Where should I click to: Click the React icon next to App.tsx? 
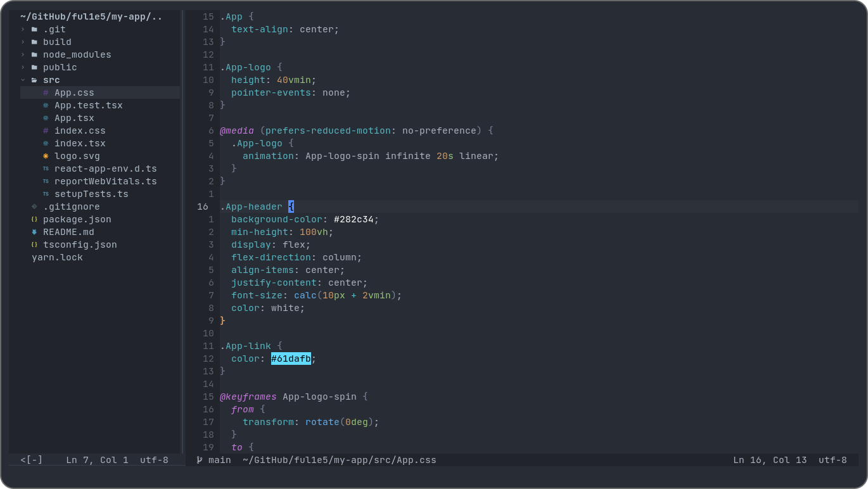44,118
